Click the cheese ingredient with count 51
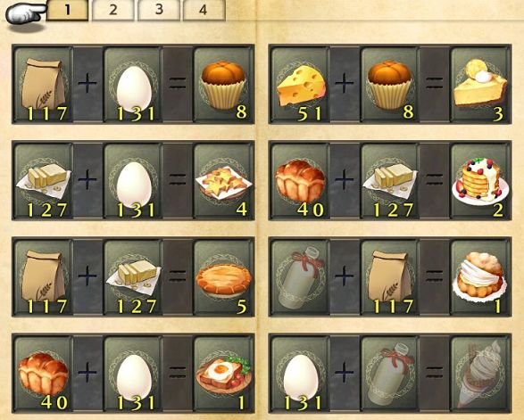524x420 pixels. tap(301, 85)
